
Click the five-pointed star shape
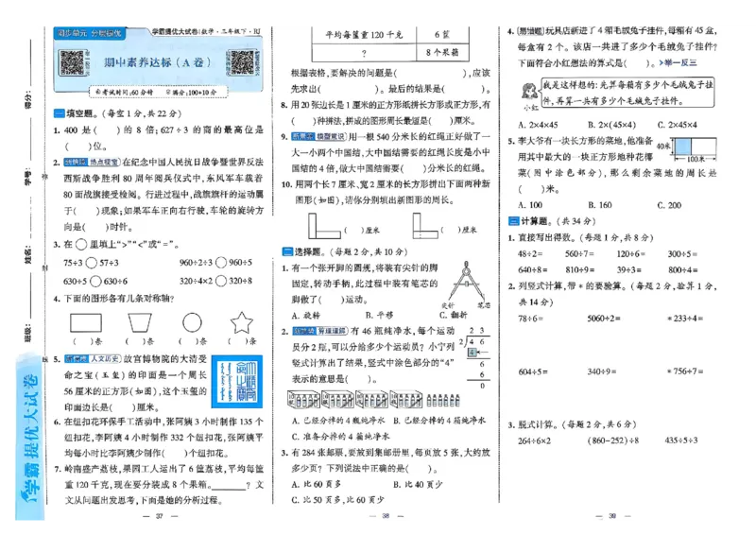(242, 322)
